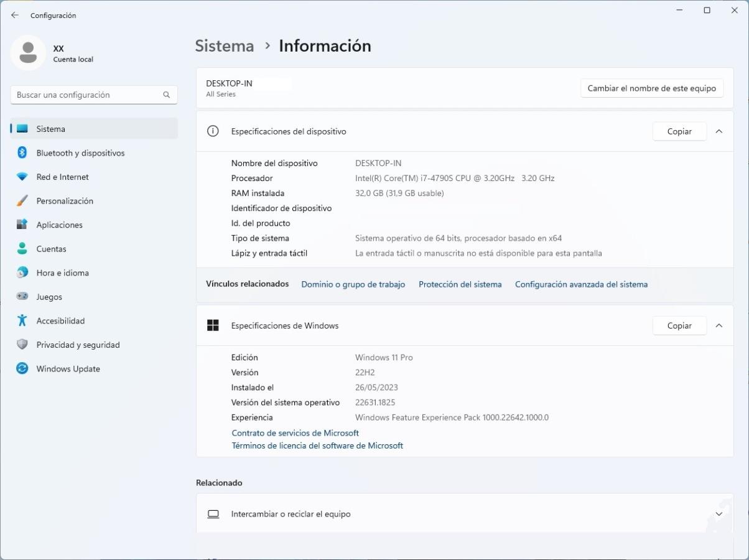Collapse Especificaciones del dispositivo section
Viewport: 749px width, 560px height.
[719, 131]
